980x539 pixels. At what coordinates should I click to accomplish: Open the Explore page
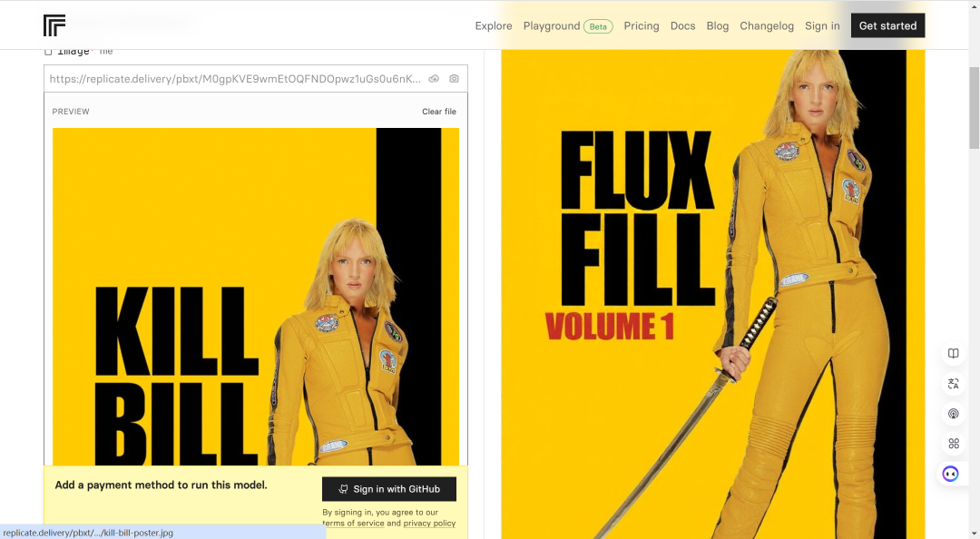coord(493,25)
